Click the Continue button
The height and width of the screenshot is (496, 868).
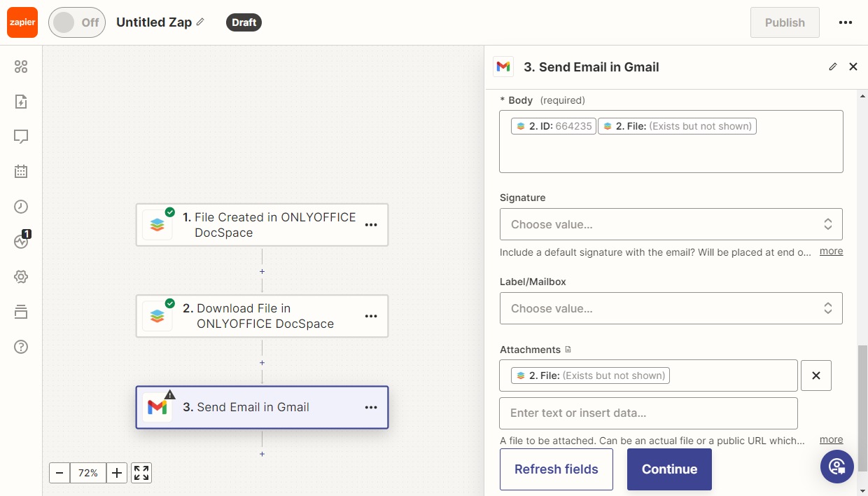pyautogui.click(x=669, y=469)
